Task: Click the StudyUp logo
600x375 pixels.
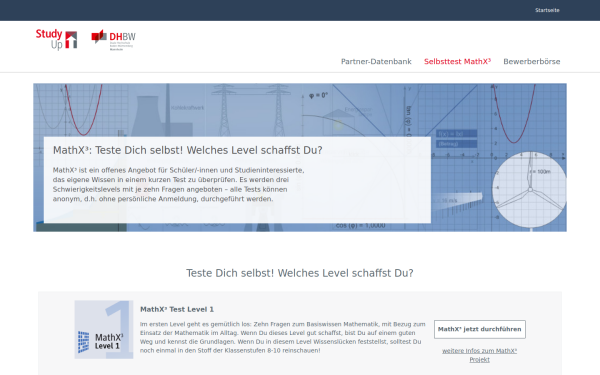Action: pos(56,39)
